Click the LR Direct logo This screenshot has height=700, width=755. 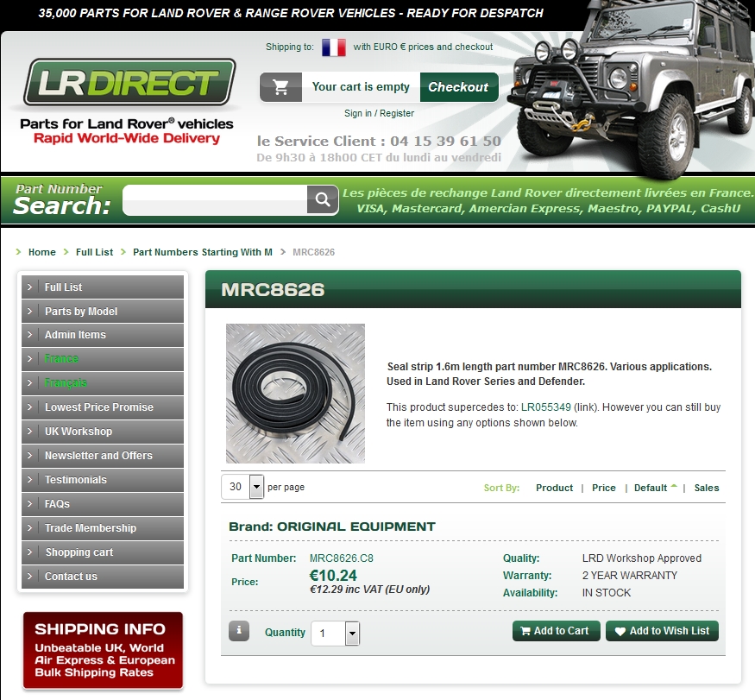pos(129,83)
